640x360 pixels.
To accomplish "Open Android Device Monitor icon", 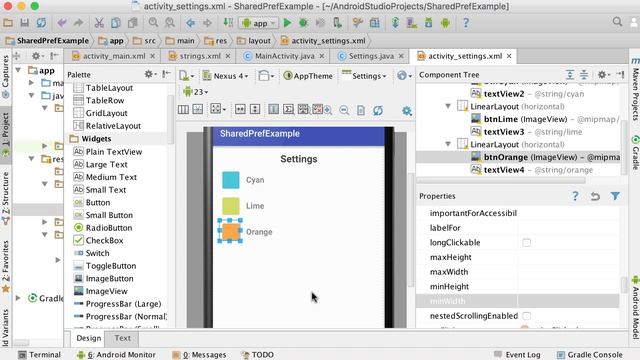I will tap(445, 23).
